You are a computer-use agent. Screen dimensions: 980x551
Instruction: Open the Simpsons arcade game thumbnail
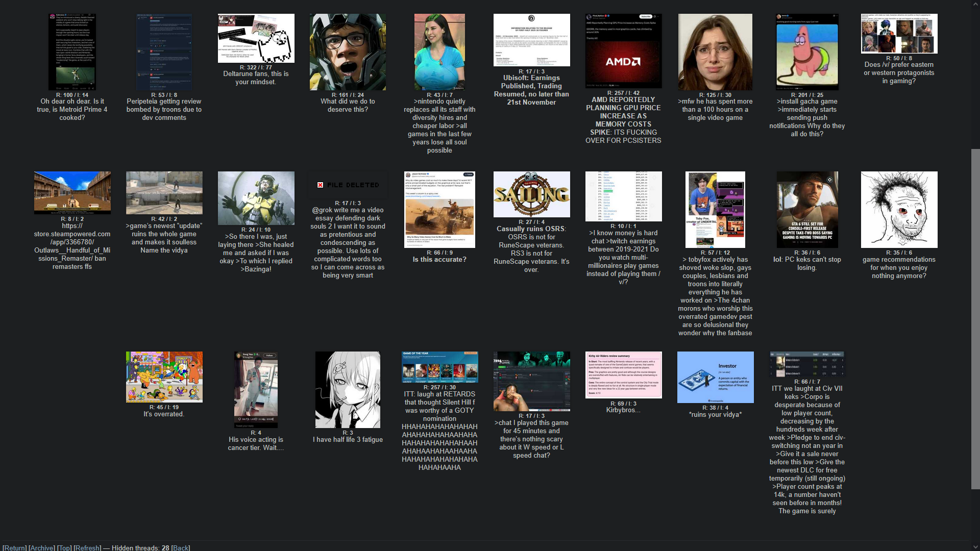(164, 377)
